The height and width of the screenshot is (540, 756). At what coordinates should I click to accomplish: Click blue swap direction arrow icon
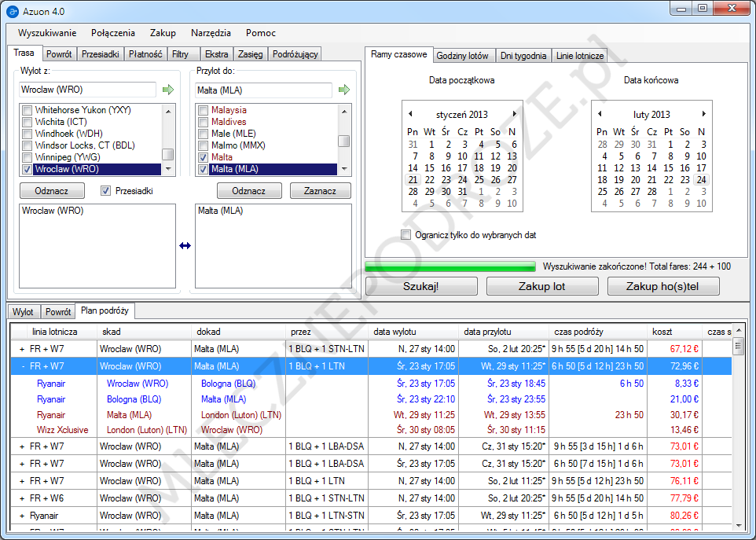click(185, 245)
